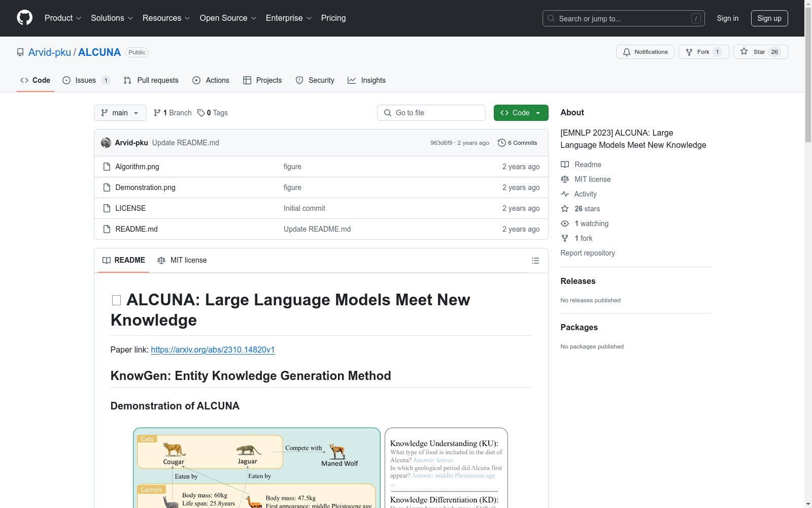Open Algorithm.png file

tap(137, 167)
